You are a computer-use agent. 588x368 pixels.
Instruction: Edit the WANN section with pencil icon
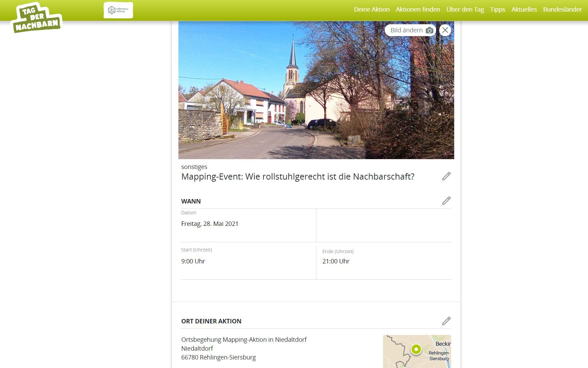tap(446, 201)
